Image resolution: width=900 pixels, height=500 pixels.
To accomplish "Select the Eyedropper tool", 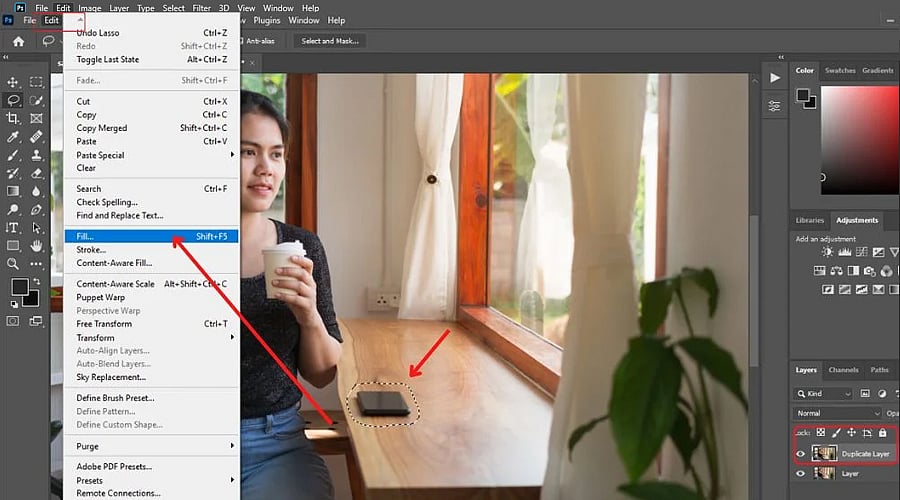I will pyautogui.click(x=13, y=137).
